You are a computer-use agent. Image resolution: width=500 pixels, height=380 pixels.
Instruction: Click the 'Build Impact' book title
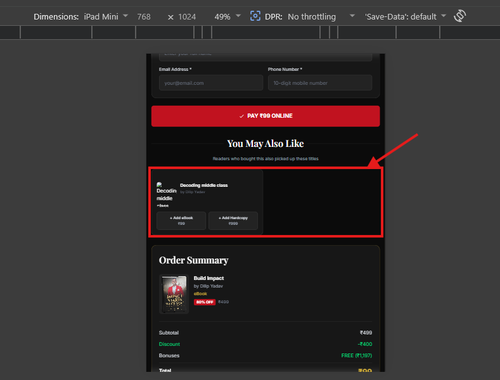pos(209,278)
